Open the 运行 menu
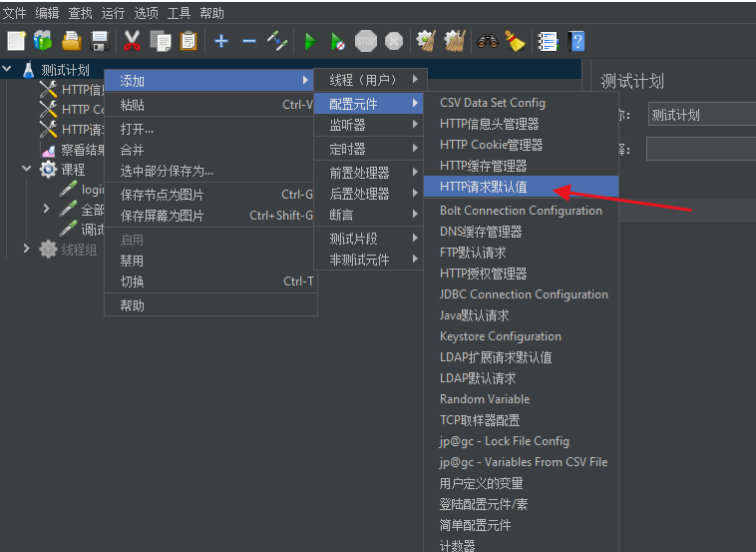 click(x=113, y=13)
